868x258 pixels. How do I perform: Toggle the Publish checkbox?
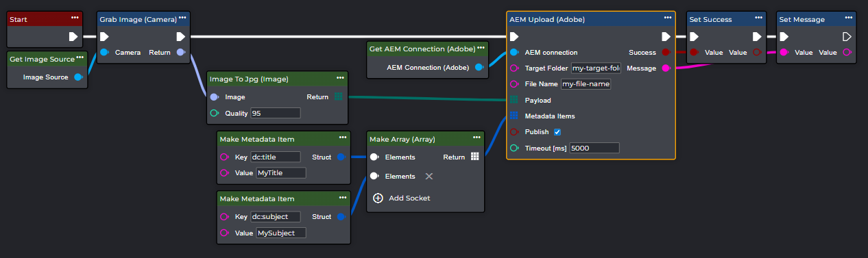coord(557,131)
